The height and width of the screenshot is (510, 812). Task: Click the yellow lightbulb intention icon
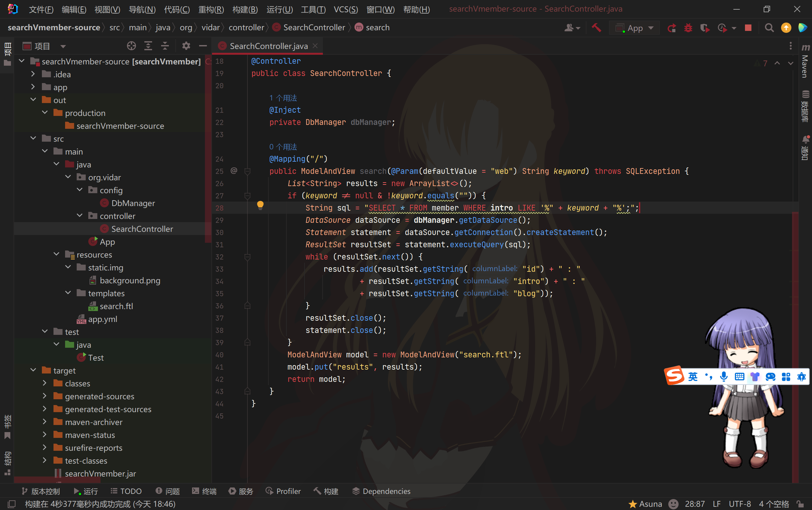(260, 205)
